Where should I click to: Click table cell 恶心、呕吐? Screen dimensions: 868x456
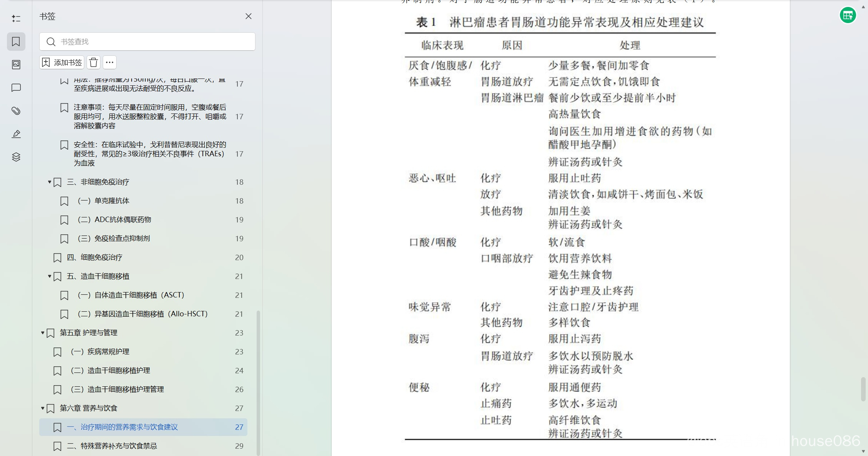[432, 178]
